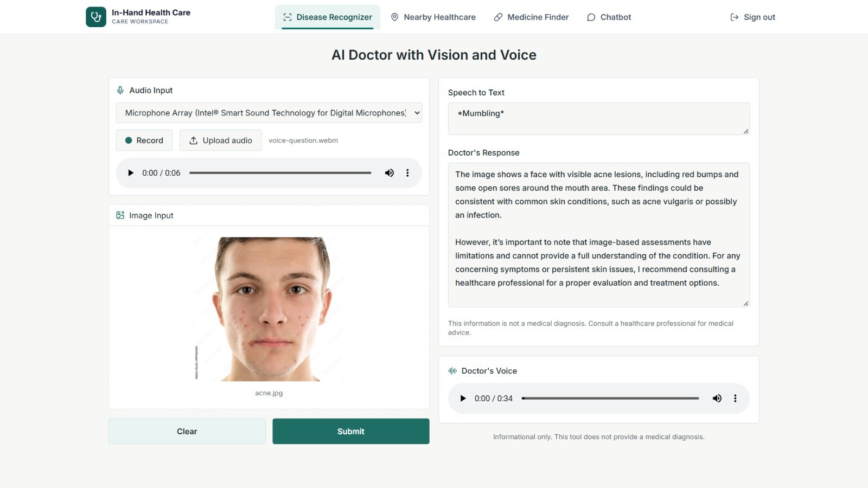Image resolution: width=868 pixels, height=488 pixels.
Task: Go to the Nearby Healthcare tab
Action: 433,17
